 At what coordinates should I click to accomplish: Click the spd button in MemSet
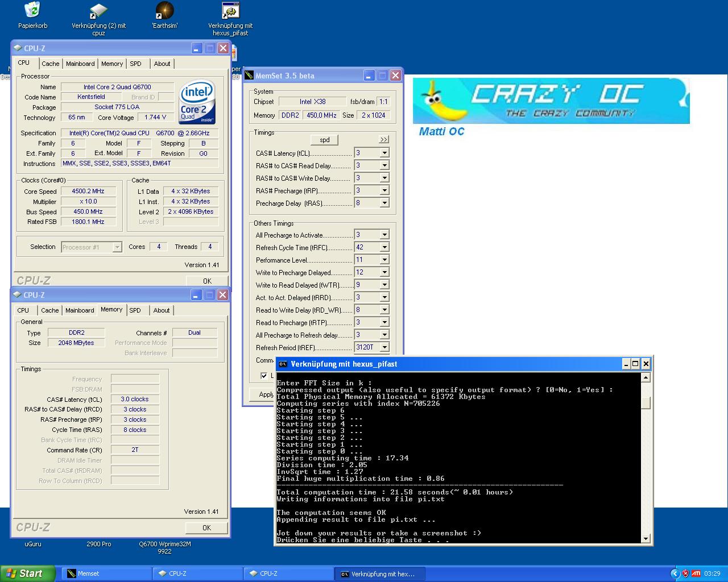(325, 140)
